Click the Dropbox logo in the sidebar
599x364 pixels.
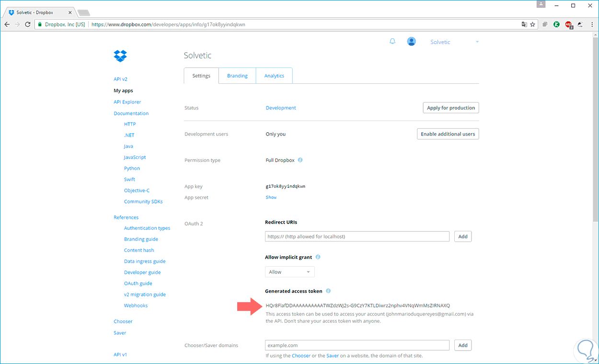120,56
